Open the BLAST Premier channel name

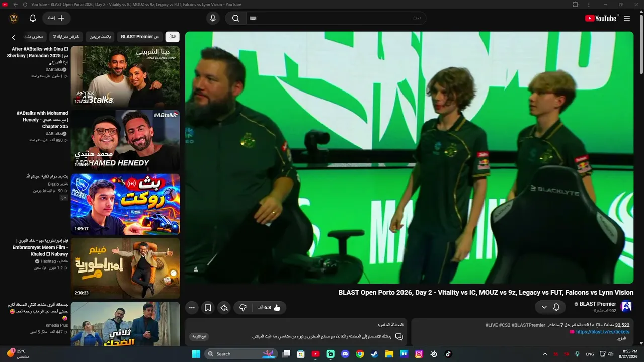[x=598, y=304]
